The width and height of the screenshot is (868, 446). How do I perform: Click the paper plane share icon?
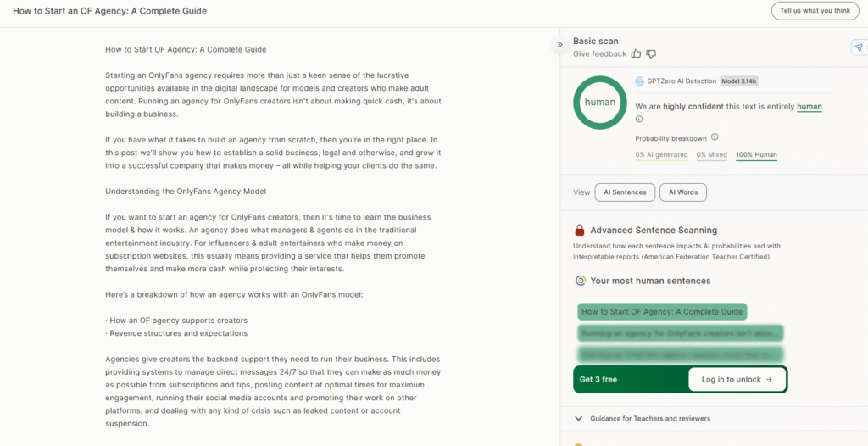(x=858, y=48)
